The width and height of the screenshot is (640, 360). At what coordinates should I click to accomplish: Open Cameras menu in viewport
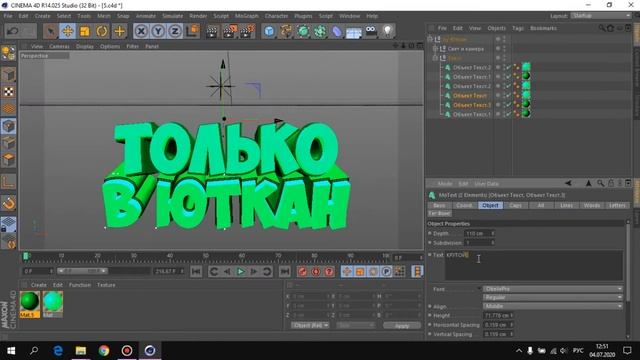(59, 46)
